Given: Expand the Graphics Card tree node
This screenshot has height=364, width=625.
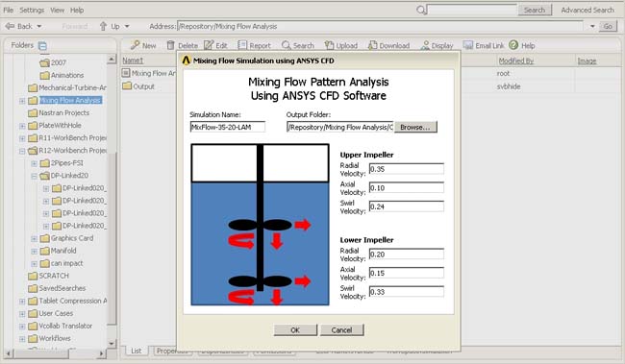Looking at the screenshot, I should 35,239.
